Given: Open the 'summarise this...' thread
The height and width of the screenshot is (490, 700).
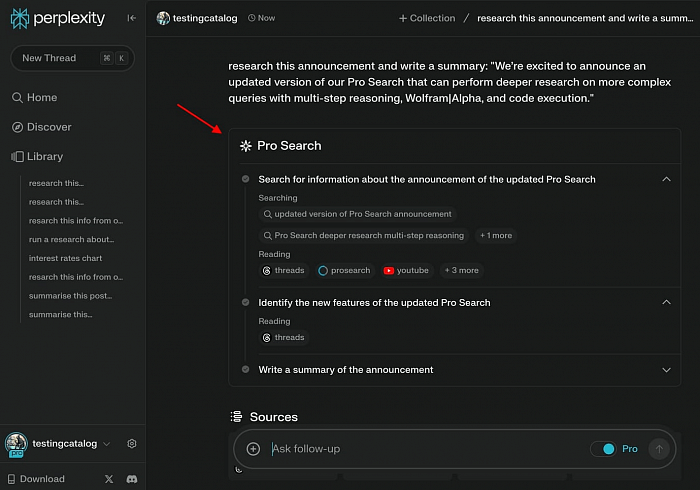Looking at the screenshot, I should (x=60, y=314).
